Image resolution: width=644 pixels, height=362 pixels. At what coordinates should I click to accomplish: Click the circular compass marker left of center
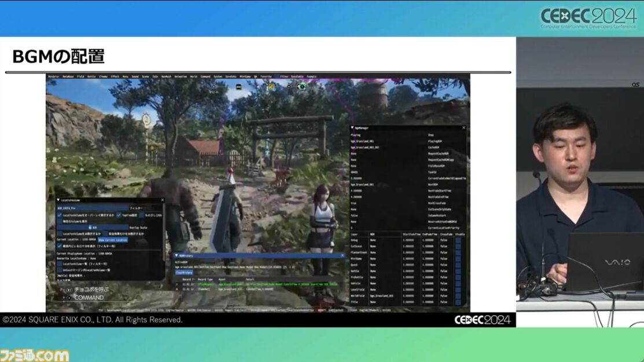coord(214,87)
